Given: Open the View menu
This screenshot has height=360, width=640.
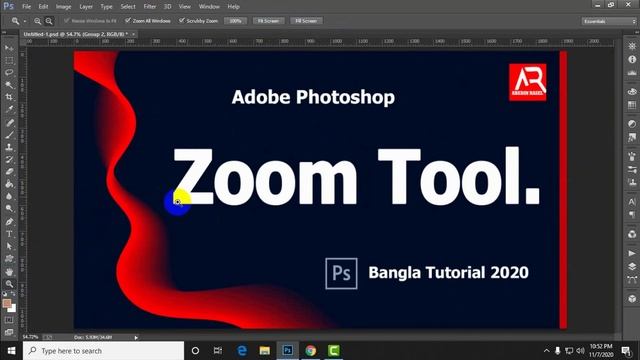Looking at the screenshot, I should tap(184, 7).
